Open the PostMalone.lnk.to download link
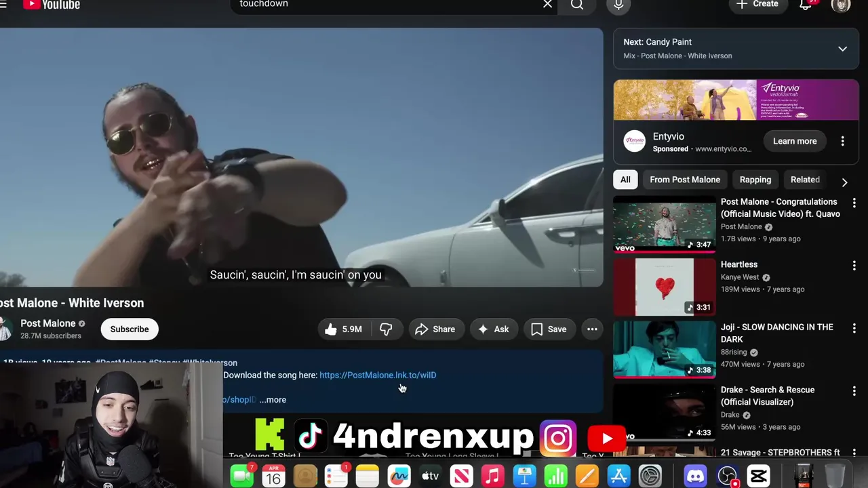Image resolution: width=868 pixels, height=488 pixels. (378, 375)
